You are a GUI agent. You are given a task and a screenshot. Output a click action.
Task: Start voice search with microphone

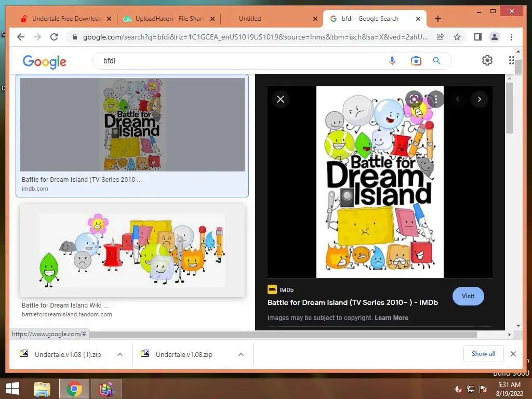392,61
